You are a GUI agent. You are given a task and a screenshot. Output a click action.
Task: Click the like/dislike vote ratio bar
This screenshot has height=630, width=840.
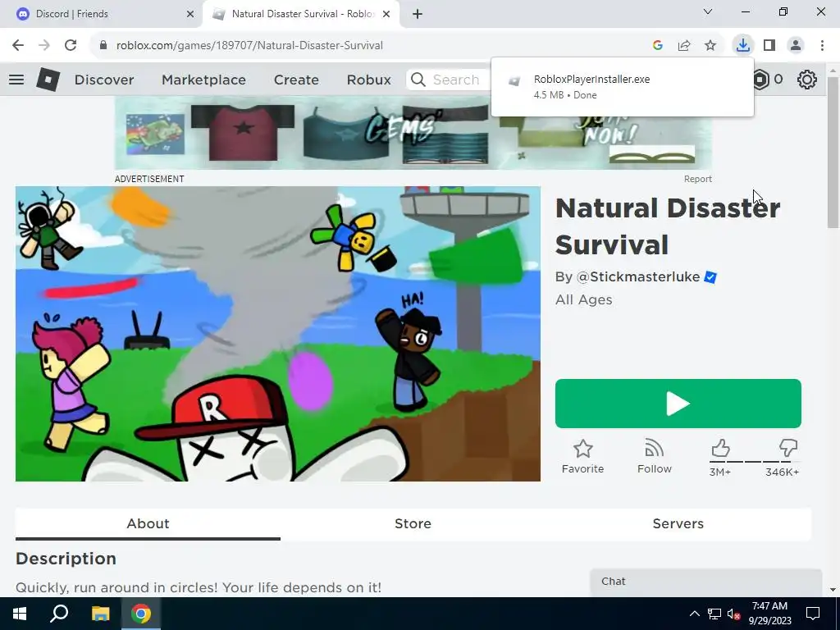click(755, 461)
